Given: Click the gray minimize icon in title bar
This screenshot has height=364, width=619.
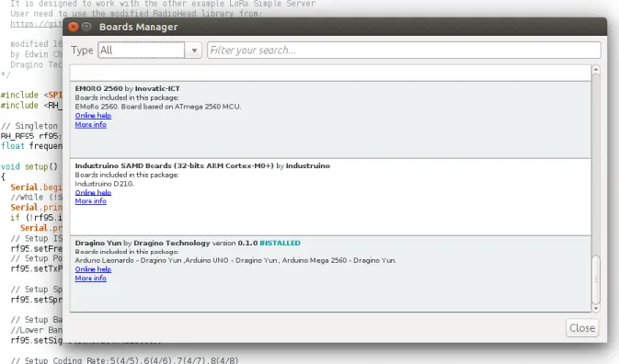Looking at the screenshot, I should [x=86, y=27].
